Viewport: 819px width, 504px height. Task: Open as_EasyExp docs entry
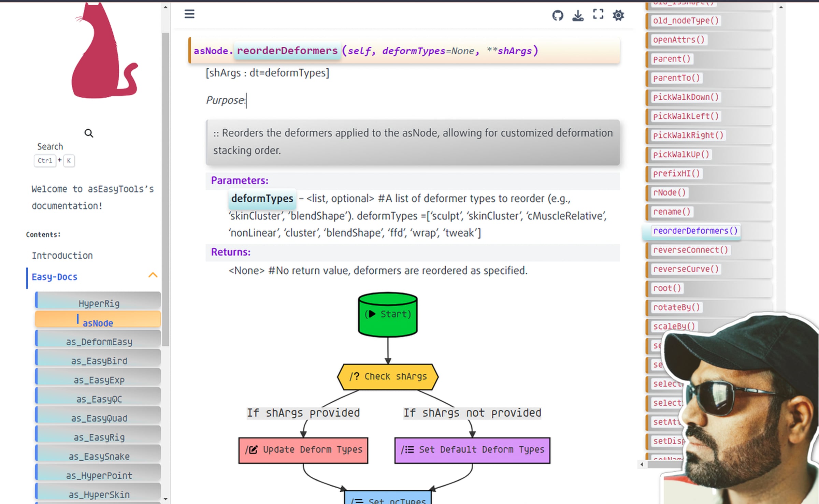[98, 377]
